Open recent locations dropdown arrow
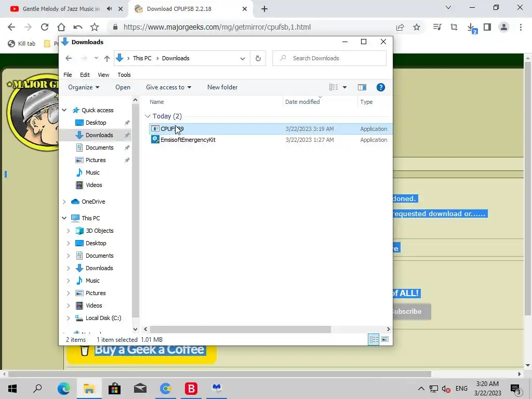The image size is (532, 399). tap(96, 58)
